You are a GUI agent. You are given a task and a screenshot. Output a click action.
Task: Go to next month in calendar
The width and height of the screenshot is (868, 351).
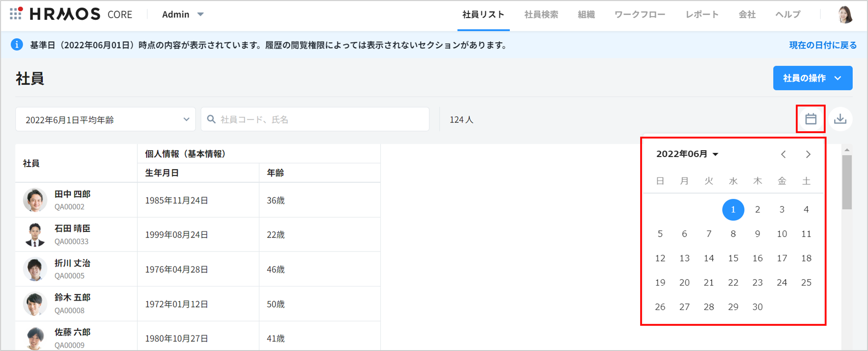tap(808, 155)
